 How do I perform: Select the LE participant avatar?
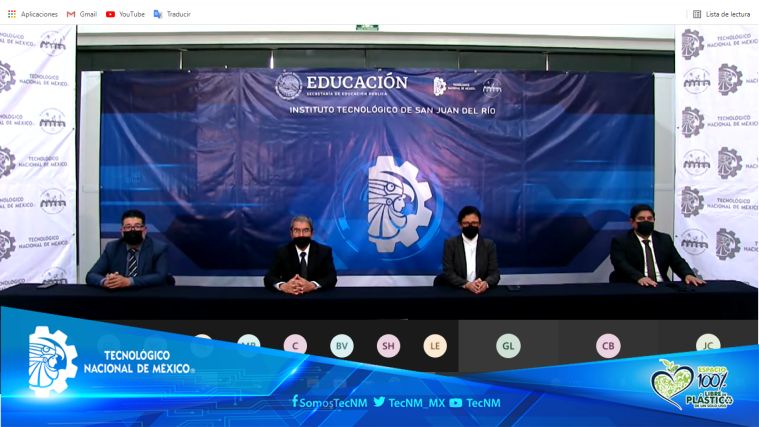435,346
